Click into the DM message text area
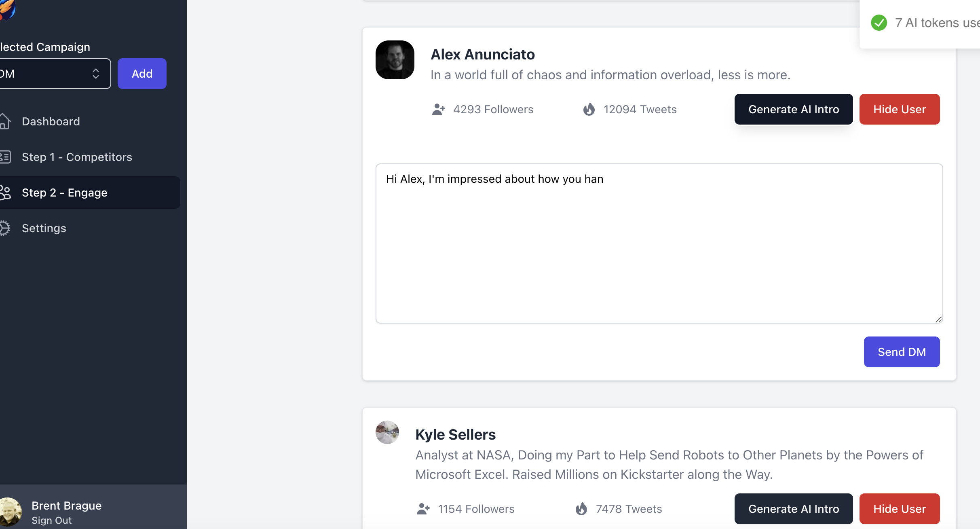 [x=659, y=243]
